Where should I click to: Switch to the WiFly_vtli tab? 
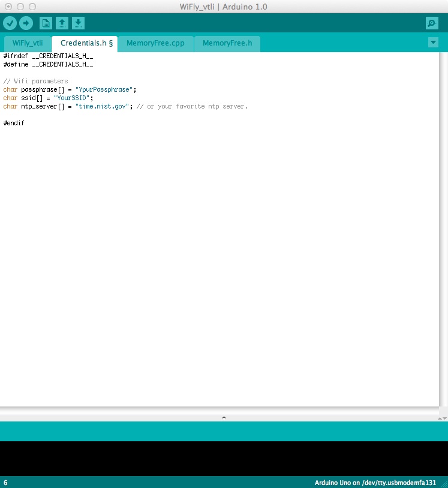28,43
